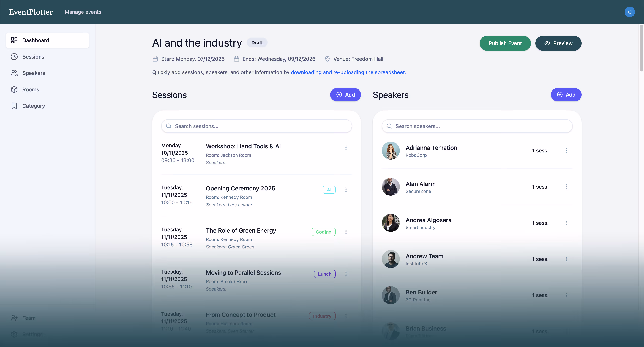The width and height of the screenshot is (644, 347).
Task: Open options menu for Workshop: Hand Tools & AI
Action: pyautogui.click(x=346, y=147)
